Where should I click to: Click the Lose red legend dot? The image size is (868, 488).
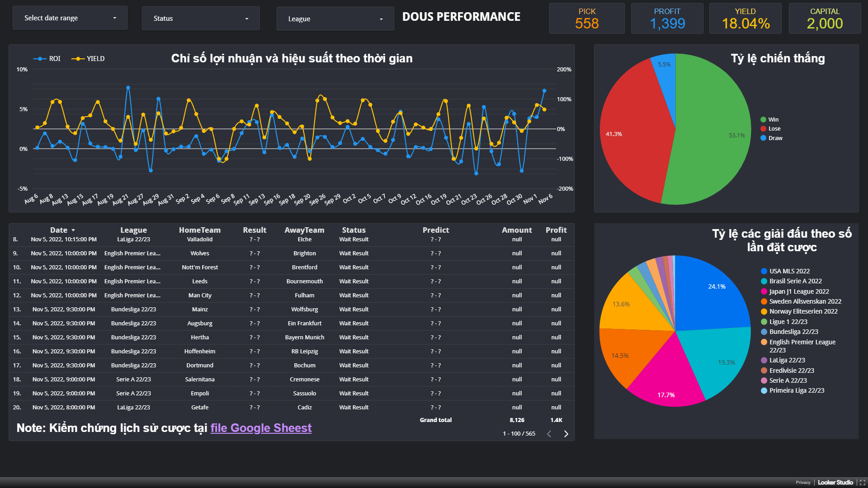coord(763,129)
